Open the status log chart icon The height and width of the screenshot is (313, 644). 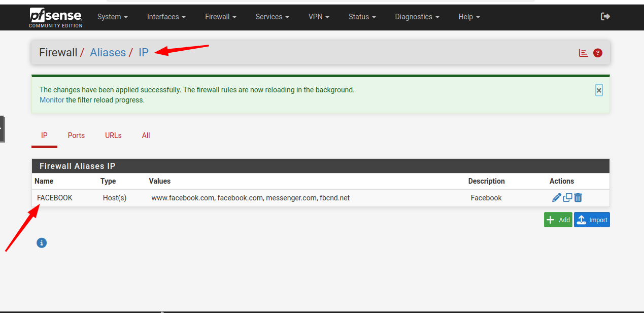[x=584, y=53]
